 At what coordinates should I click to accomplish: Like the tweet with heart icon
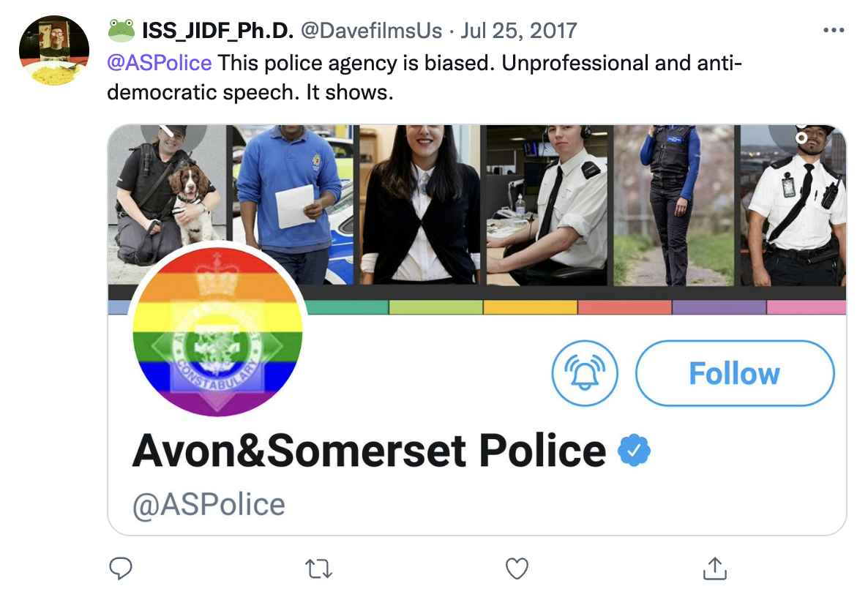tap(517, 568)
